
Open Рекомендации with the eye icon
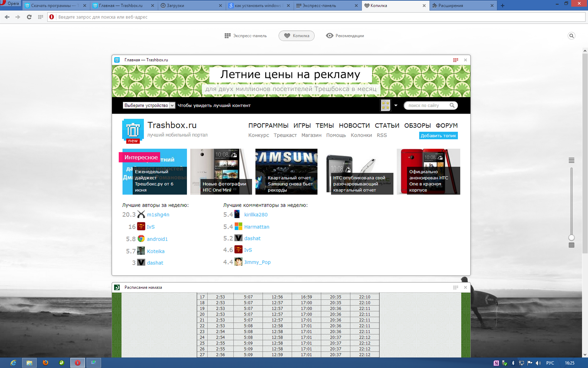tap(345, 36)
